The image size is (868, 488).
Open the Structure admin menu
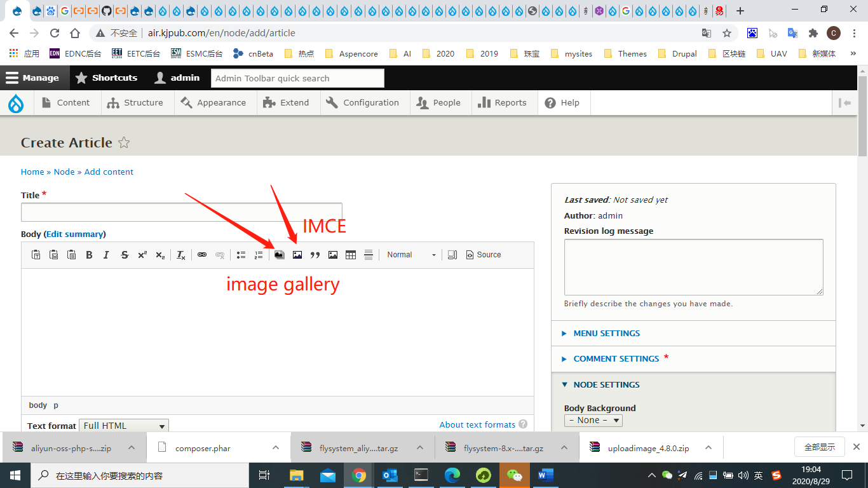coord(135,103)
